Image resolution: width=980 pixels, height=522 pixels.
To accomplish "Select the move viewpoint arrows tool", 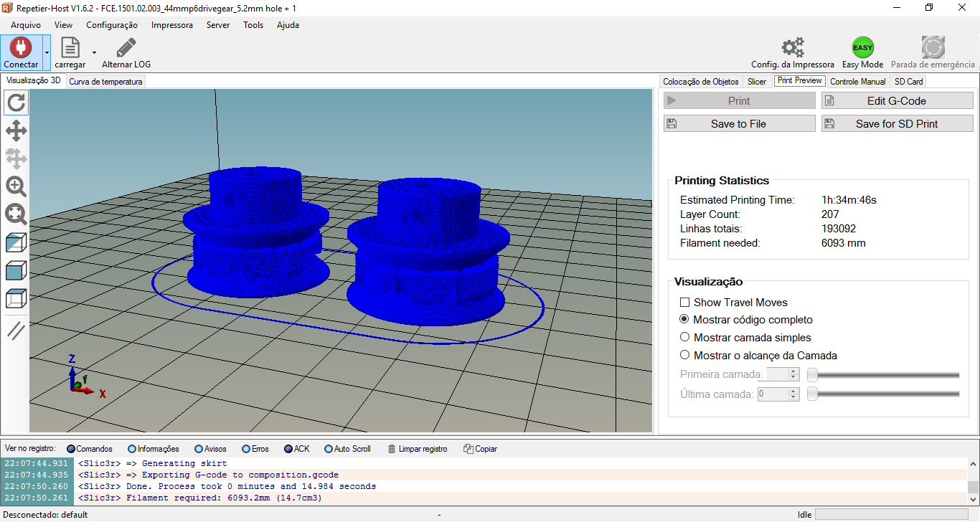I will point(16,131).
